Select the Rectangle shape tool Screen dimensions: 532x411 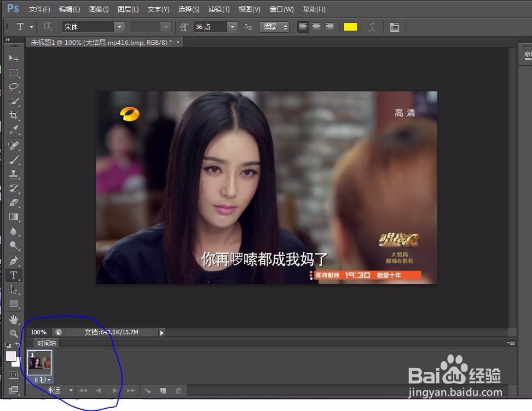[x=14, y=304]
